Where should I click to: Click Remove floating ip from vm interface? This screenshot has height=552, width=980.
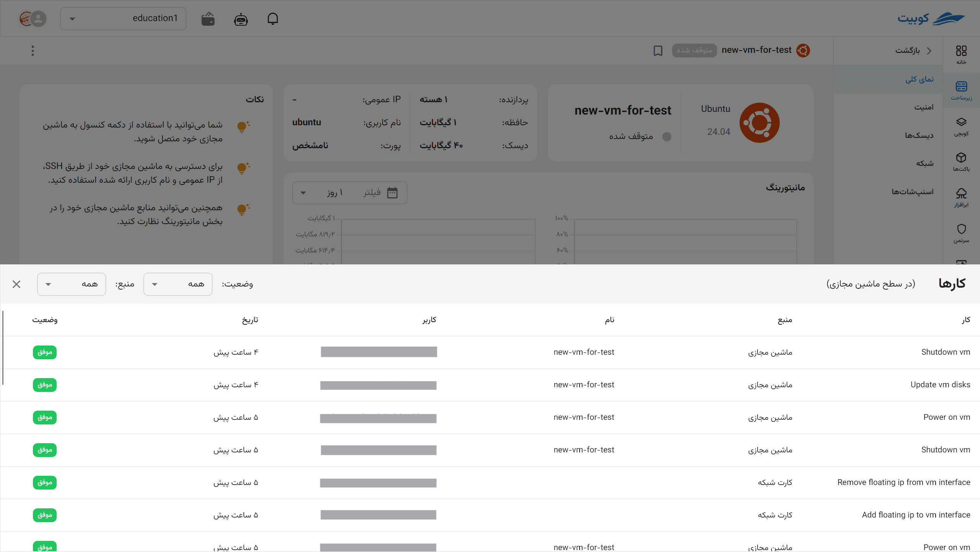(903, 482)
